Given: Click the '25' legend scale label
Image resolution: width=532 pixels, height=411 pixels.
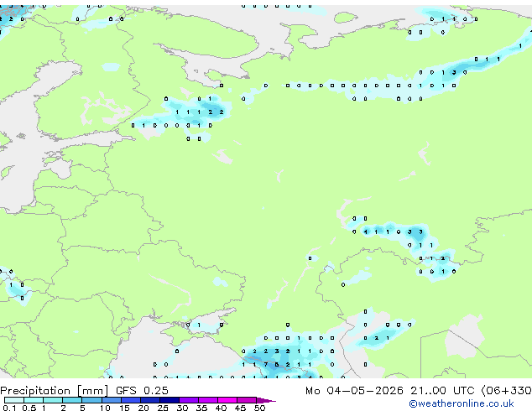Looking at the screenshot, I should click(x=163, y=408).
